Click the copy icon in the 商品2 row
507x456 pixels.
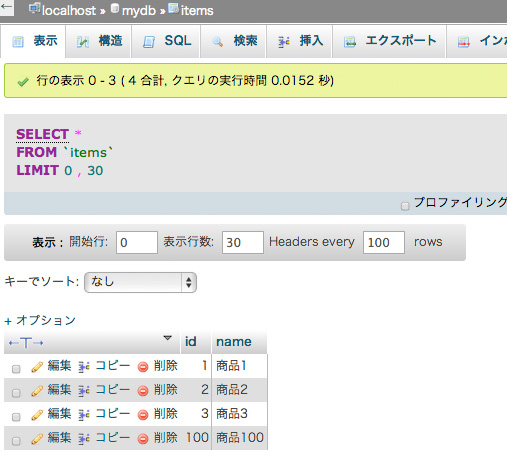point(84,391)
